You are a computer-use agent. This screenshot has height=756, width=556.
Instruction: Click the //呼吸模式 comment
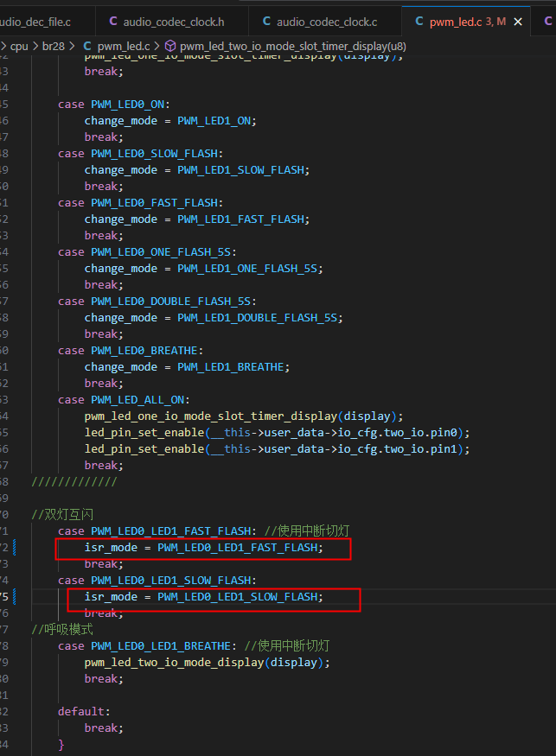click(62, 629)
